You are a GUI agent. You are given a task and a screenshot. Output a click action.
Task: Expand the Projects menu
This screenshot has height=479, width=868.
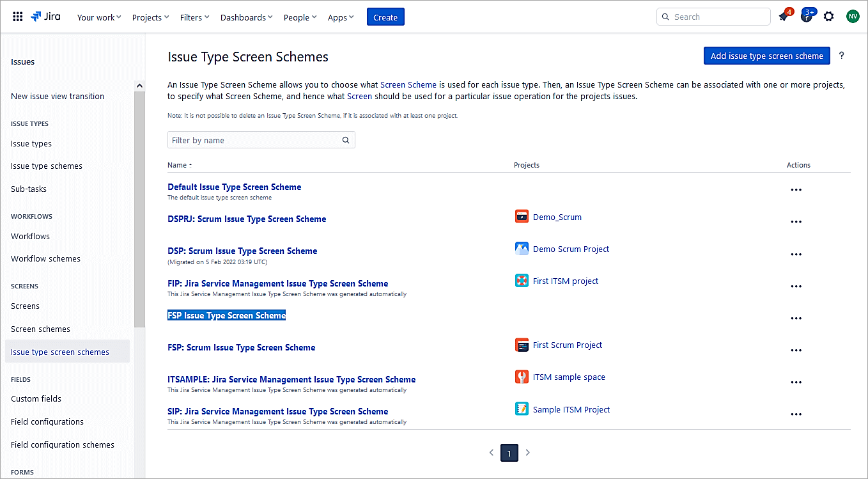[x=150, y=17]
